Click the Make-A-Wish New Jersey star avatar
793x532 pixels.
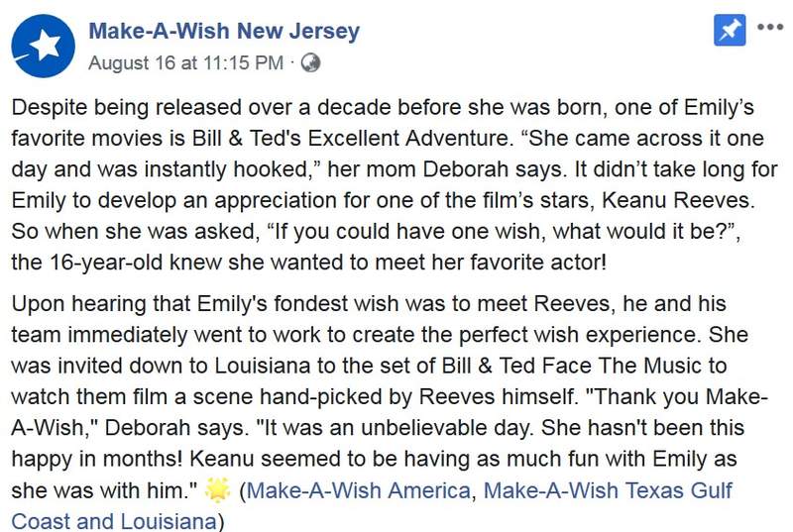(44, 45)
